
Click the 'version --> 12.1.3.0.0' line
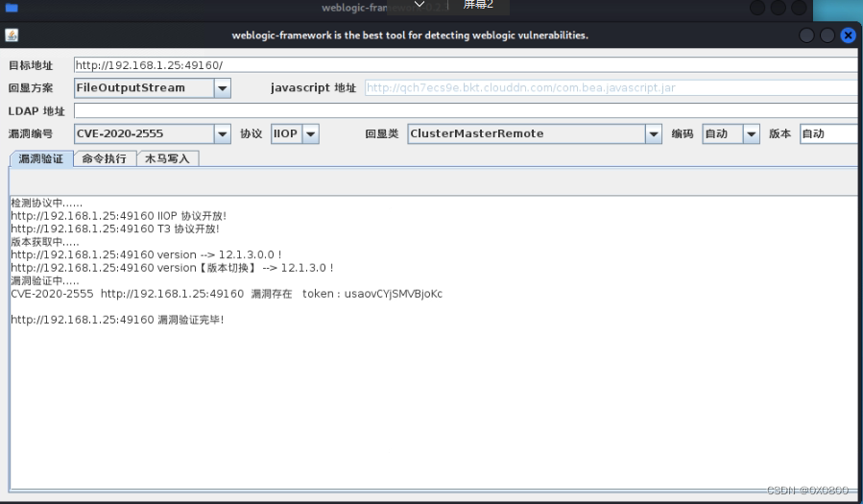coord(147,254)
